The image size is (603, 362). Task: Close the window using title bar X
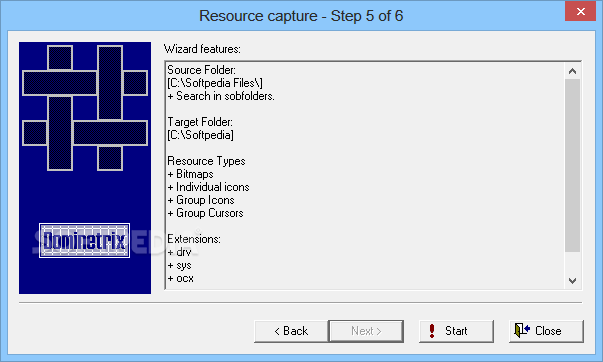580,11
